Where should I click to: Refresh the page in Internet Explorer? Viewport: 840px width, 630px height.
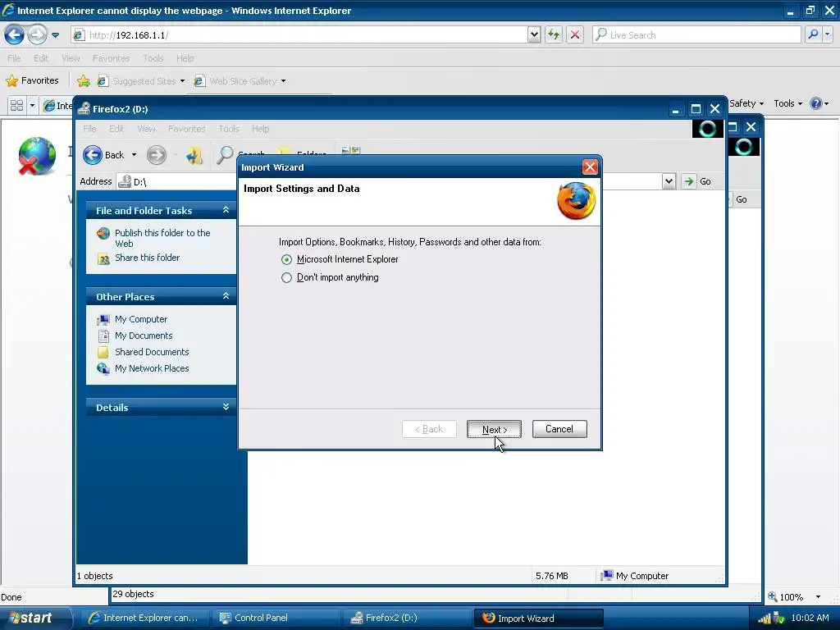(554, 34)
